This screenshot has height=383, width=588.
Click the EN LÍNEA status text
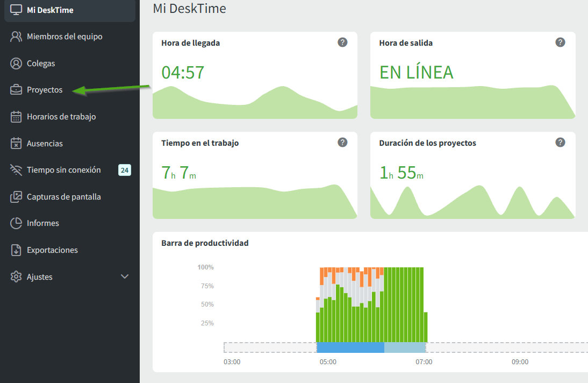[416, 72]
